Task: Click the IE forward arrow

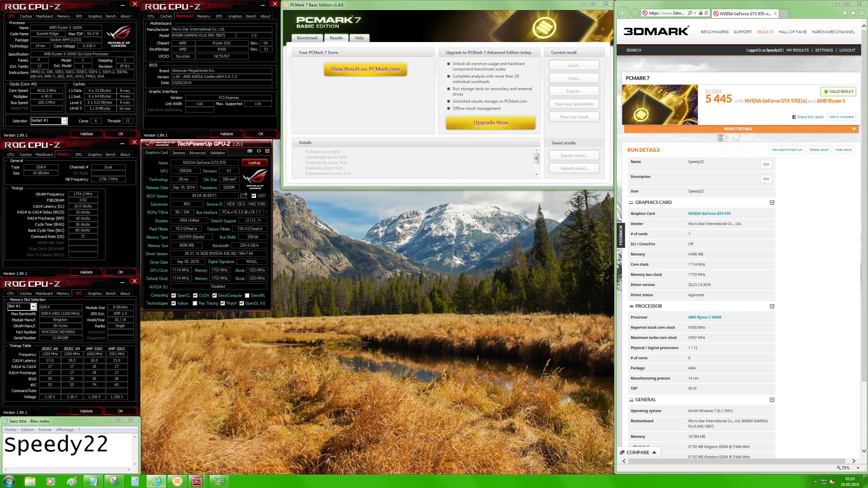Action: (635, 13)
